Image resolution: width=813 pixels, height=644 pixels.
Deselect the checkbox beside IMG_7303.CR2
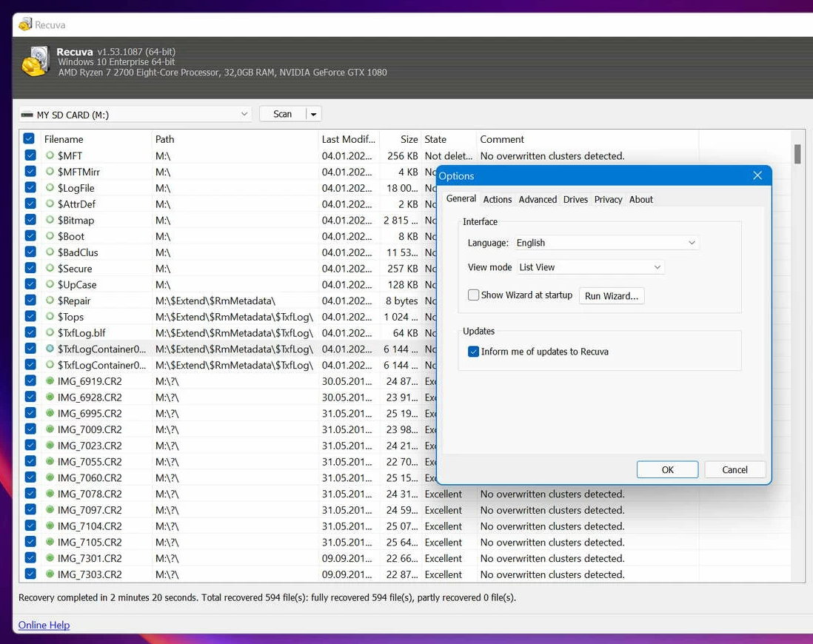(30, 574)
